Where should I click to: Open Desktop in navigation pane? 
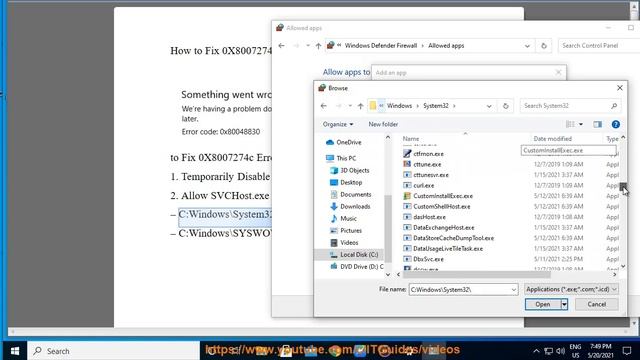[346, 182]
